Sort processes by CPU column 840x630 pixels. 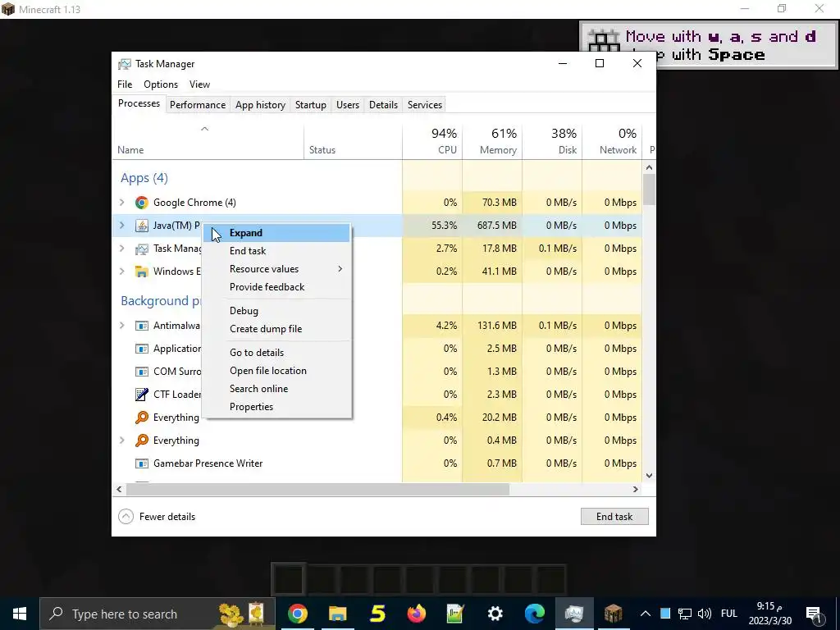(x=432, y=141)
